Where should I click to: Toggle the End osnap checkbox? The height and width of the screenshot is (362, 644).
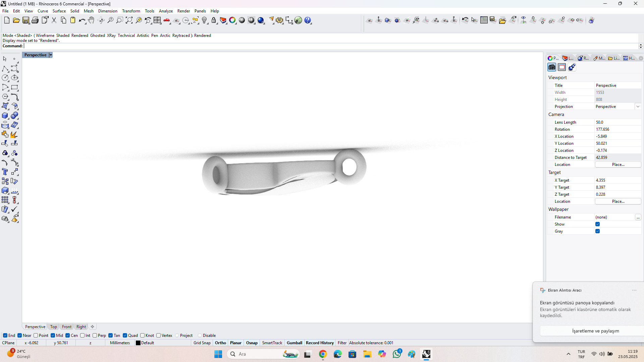click(x=5, y=336)
